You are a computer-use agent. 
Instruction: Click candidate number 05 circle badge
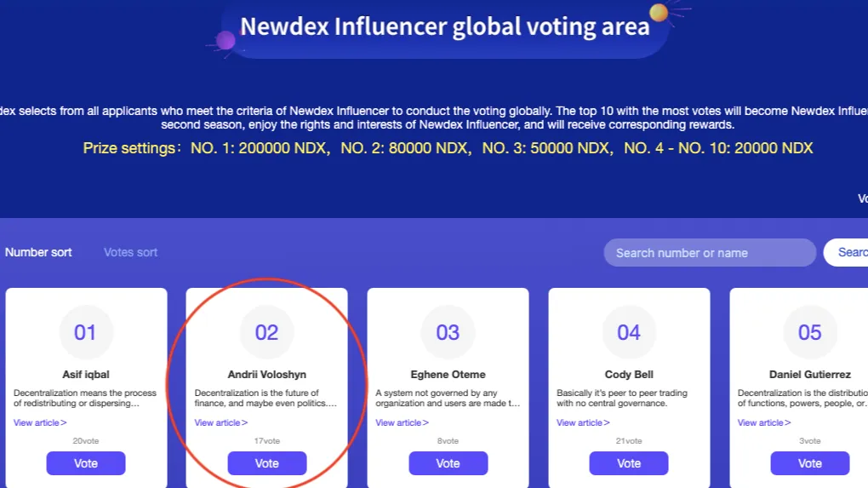click(810, 332)
